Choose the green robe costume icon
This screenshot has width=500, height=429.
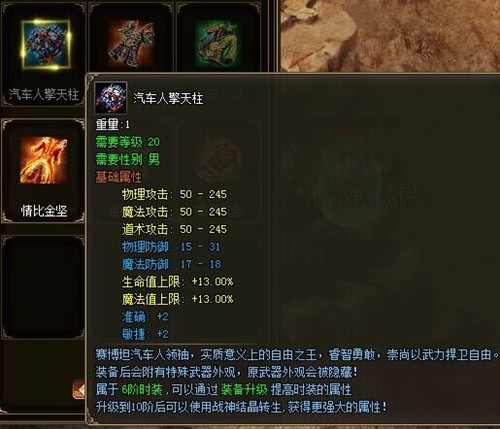[218, 44]
